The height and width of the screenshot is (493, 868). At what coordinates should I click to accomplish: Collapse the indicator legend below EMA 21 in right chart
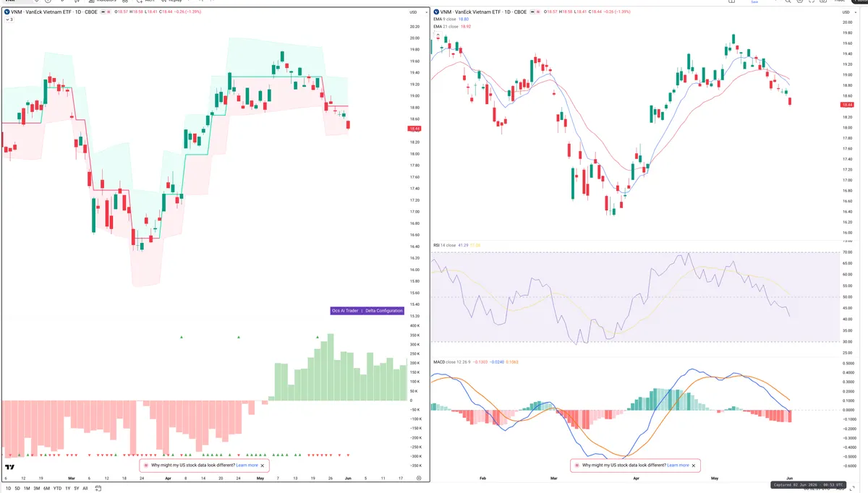click(436, 33)
